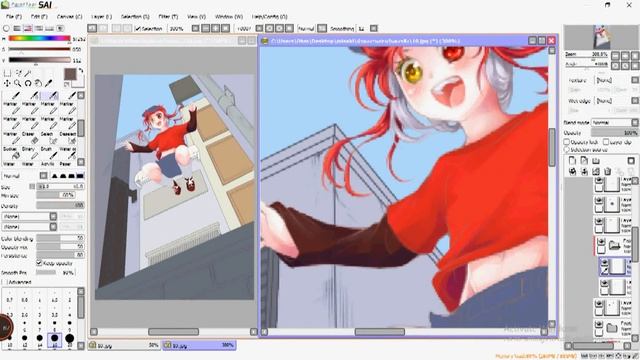Image resolution: width=640 pixels, height=360 pixels.
Task: Select the zoom magnifier tool
Action: 18,83
